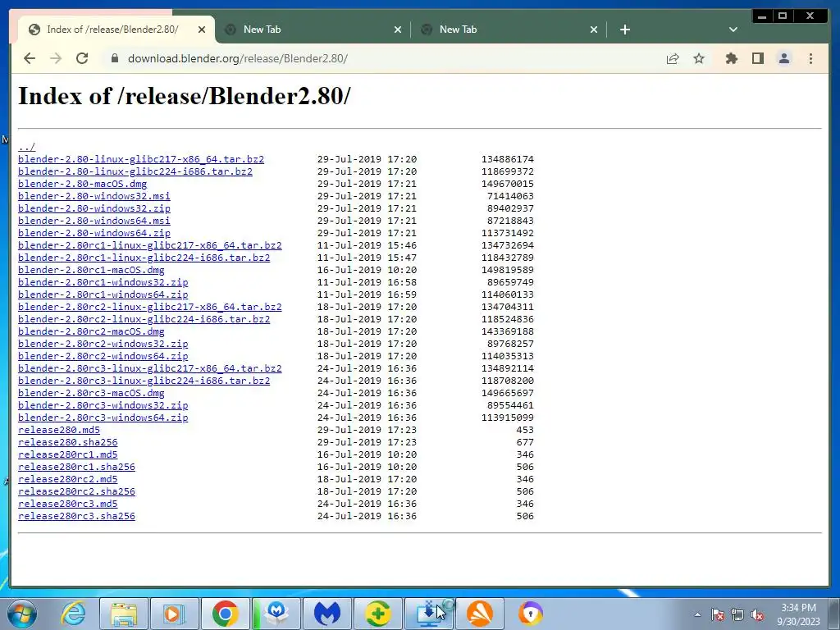Open the green plus-arrows taskbar app

(x=377, y=614)
